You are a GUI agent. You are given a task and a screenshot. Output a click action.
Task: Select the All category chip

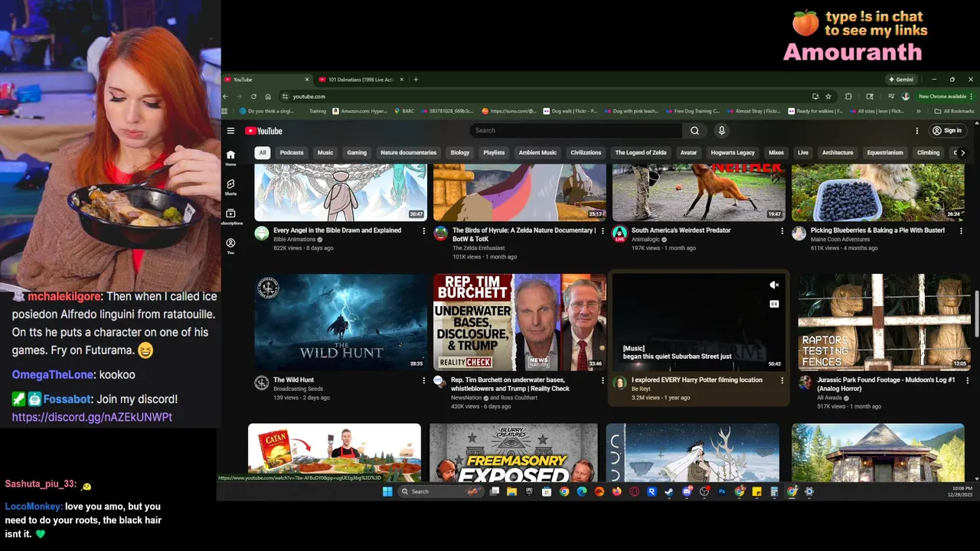point(263,152)
